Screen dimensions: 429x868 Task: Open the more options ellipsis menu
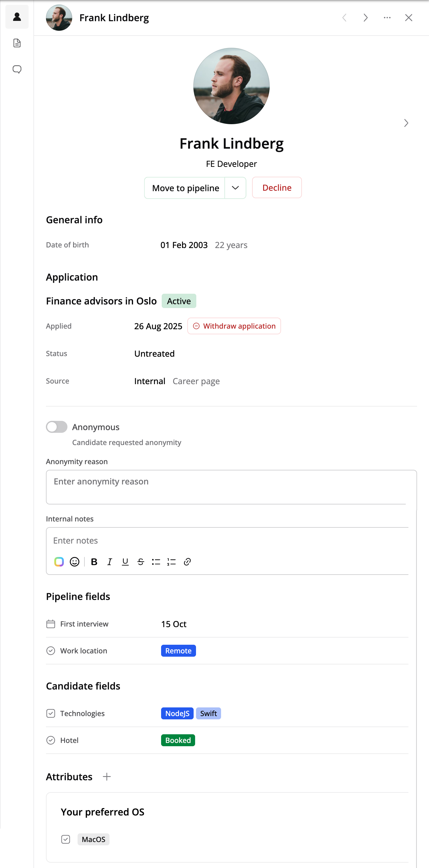click(387, 18)
